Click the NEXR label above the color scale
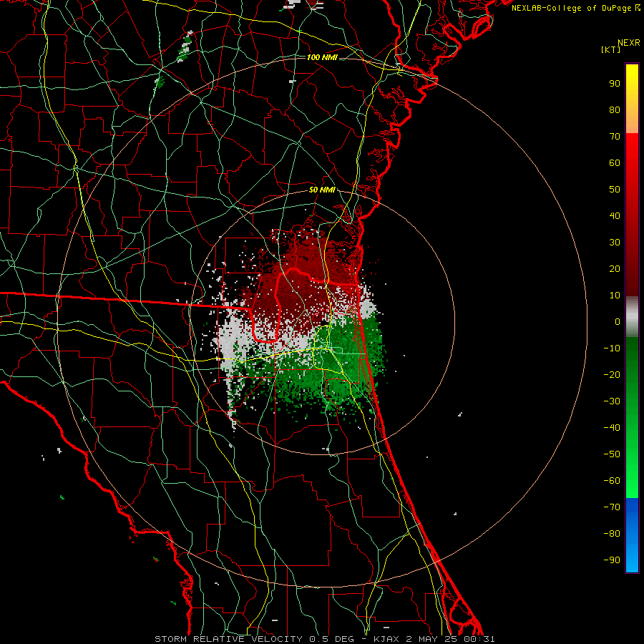The image size is (644, 644). click(x=628, y=43)
